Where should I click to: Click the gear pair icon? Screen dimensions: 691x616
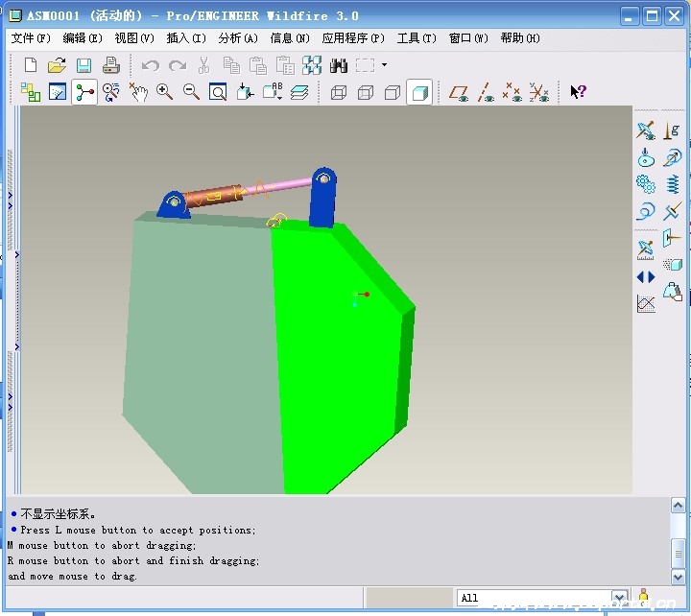646,184
